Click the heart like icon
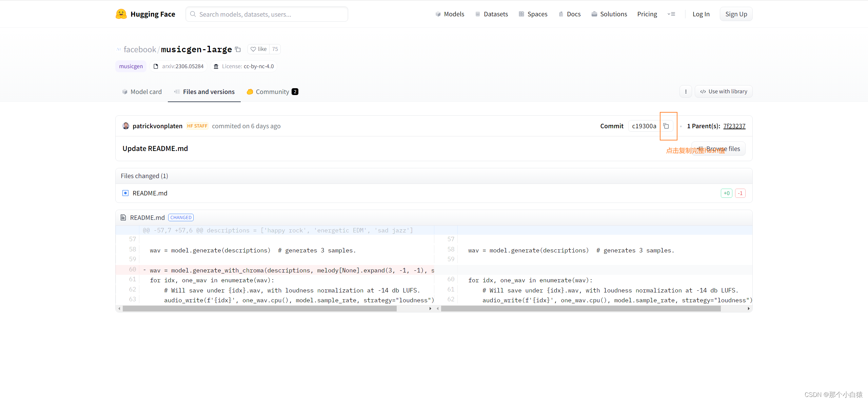The height and width of the screenshot is (401, 868). [x=253, y=49]
